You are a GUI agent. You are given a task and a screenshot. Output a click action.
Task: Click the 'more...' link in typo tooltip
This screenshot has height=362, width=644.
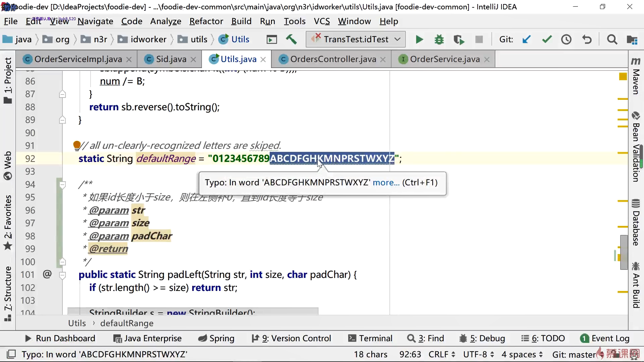pyautogui.click(x=386, y=183)
